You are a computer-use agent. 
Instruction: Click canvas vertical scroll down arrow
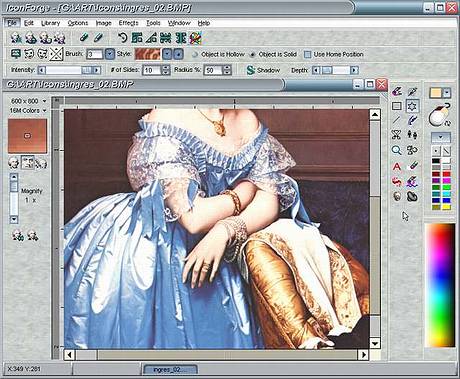(375, 343)
